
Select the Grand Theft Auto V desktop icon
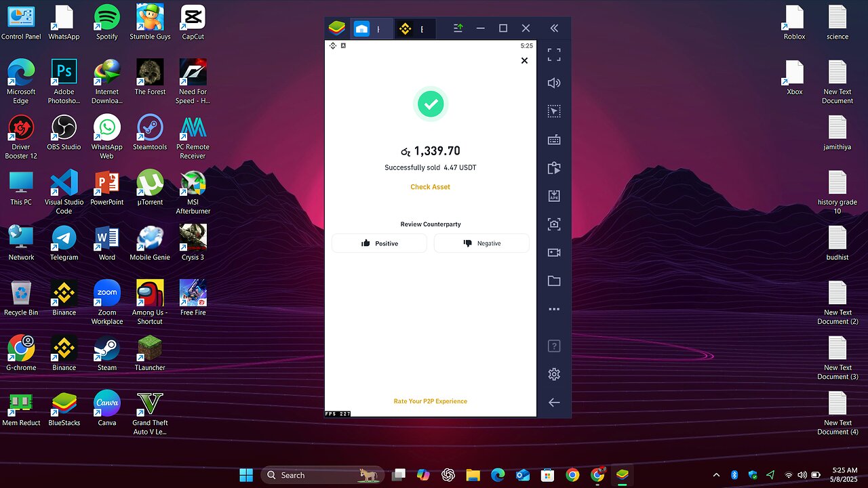150,413
